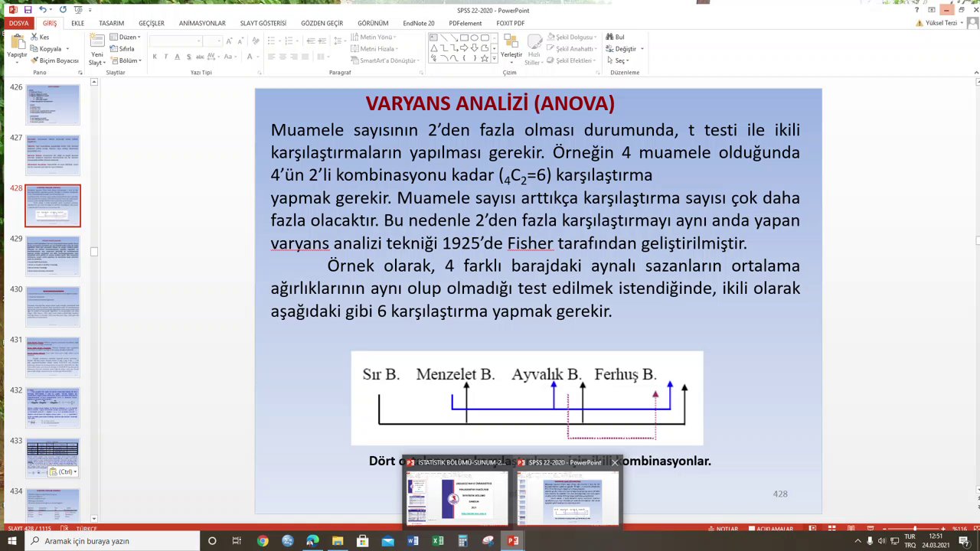Screen dimensions: 980x551
Task: Click the numbered list icon
Action: [289, 40]
